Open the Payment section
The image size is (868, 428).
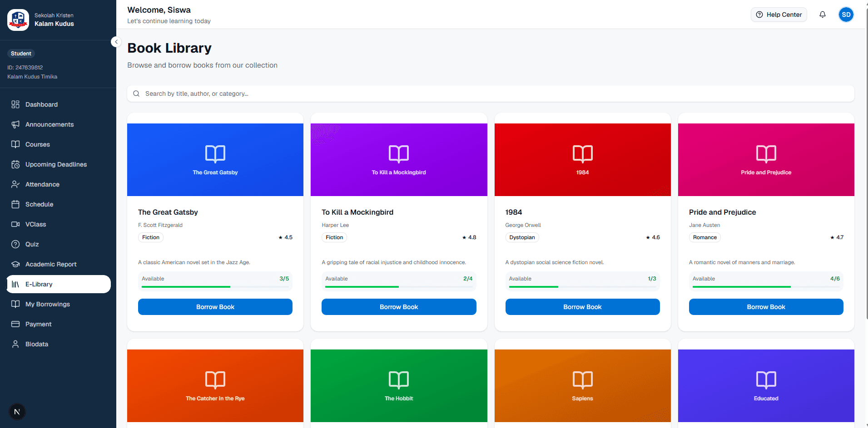(x=59, y=324)
